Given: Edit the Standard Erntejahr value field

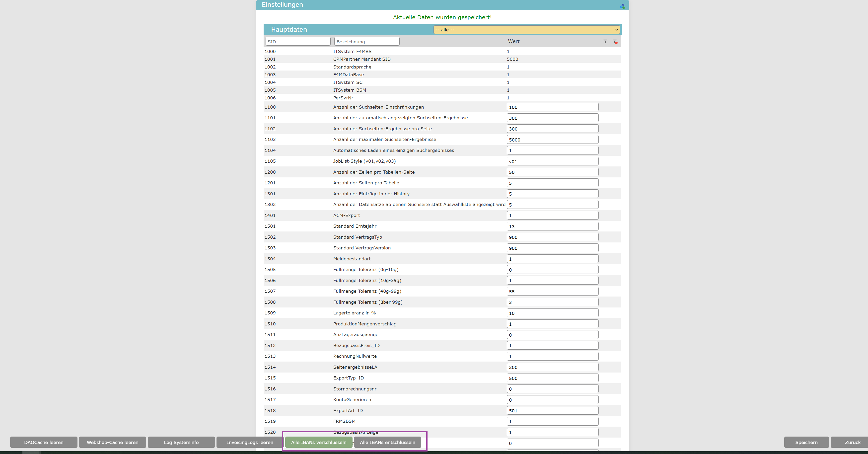Looking at the screenshot, I should click(x=552, y=226).
